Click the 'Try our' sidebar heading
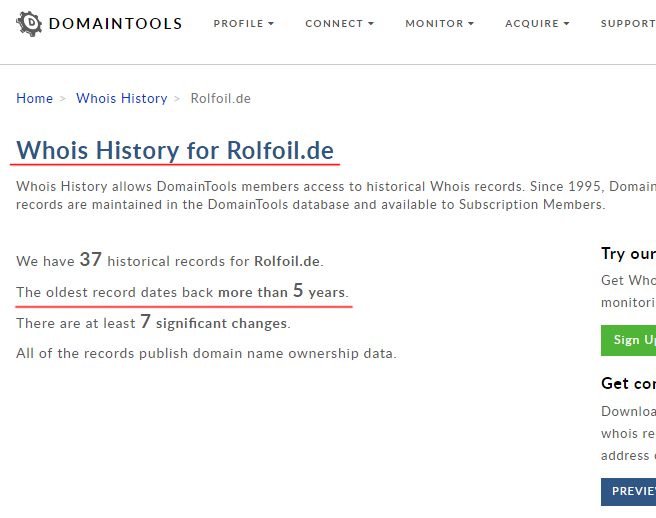The image size is (656, 518). tap(628, 254)
